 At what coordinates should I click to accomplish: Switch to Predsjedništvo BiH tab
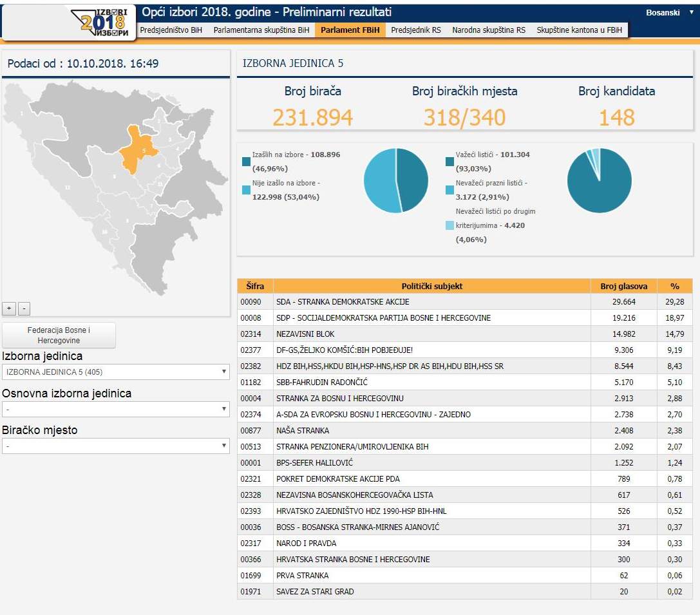(171, 30)
